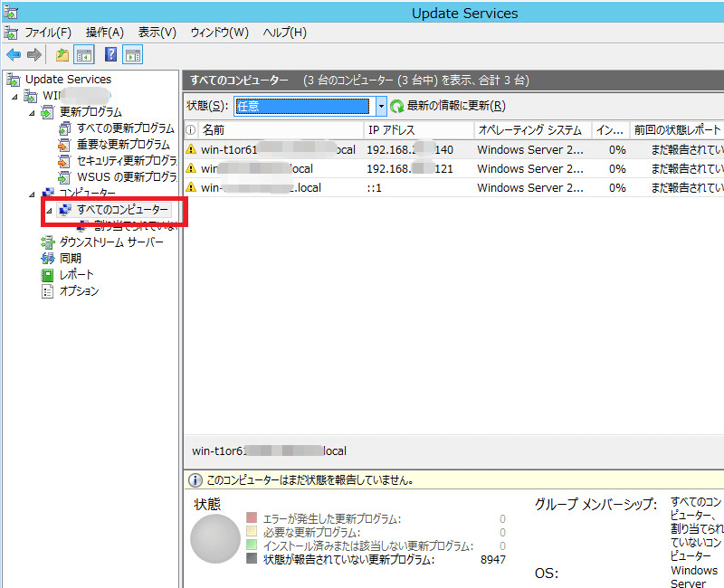Screen dimensions: 724x588
Task: Select レポート tree item
Action: tap(77, 275)
